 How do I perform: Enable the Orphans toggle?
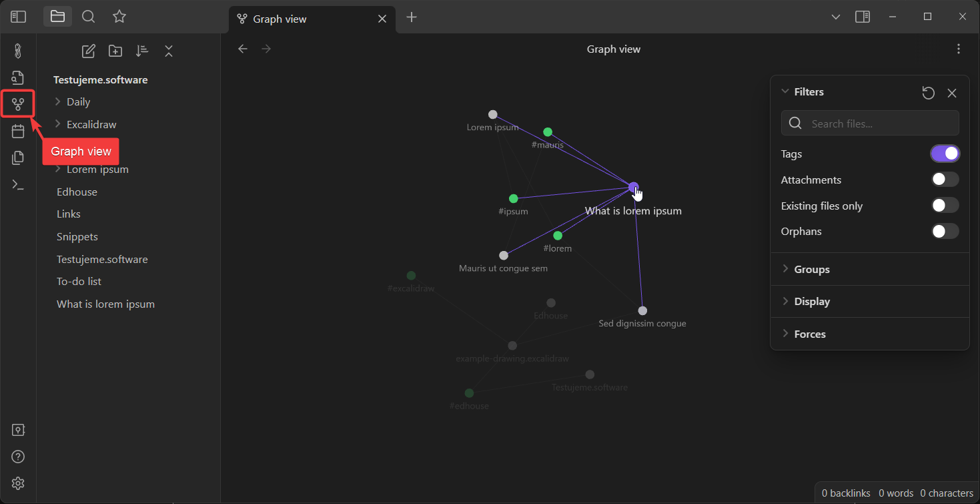tap(945, 231)
